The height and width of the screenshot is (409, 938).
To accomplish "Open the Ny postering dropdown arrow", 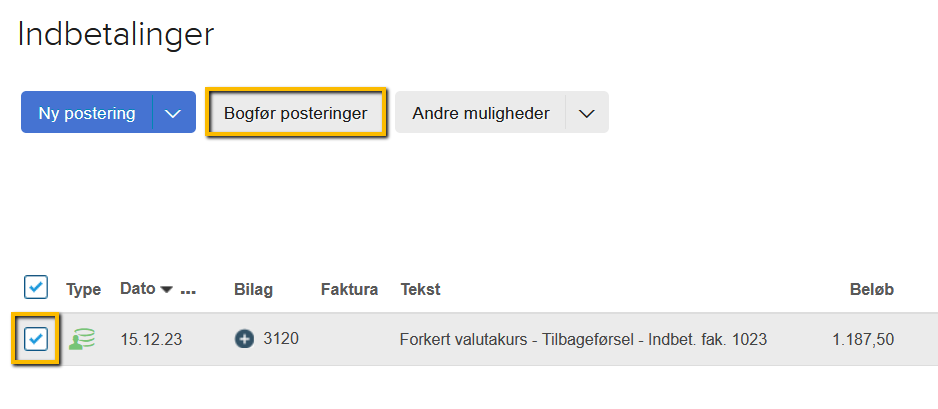I will point(173,113).
